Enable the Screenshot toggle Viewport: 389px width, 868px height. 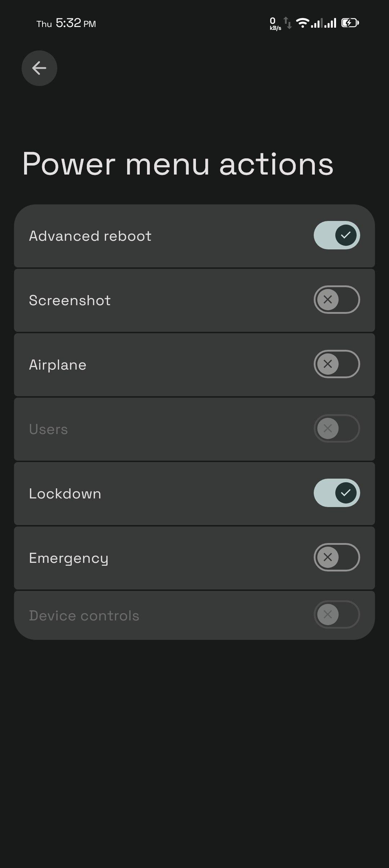tap(337, 300)
